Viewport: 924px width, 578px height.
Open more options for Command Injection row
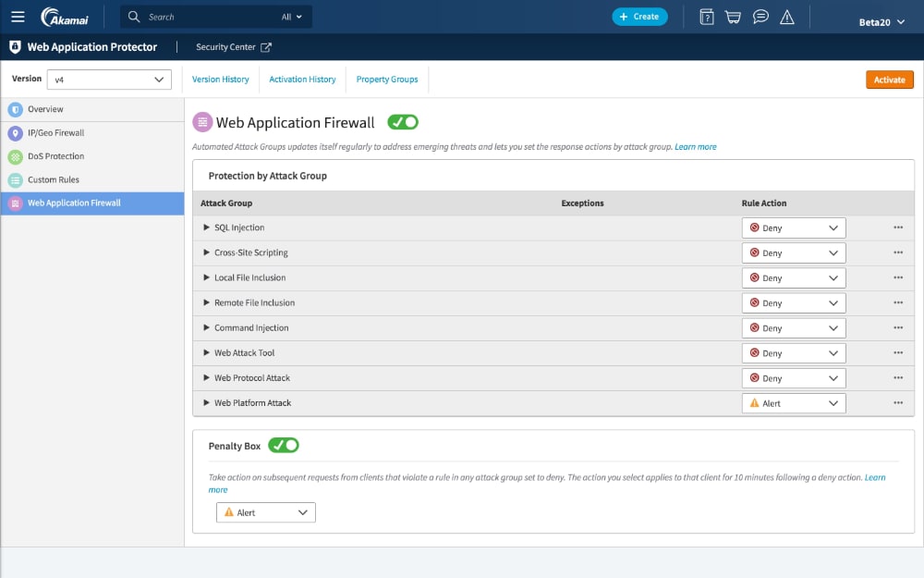[897, 327]
